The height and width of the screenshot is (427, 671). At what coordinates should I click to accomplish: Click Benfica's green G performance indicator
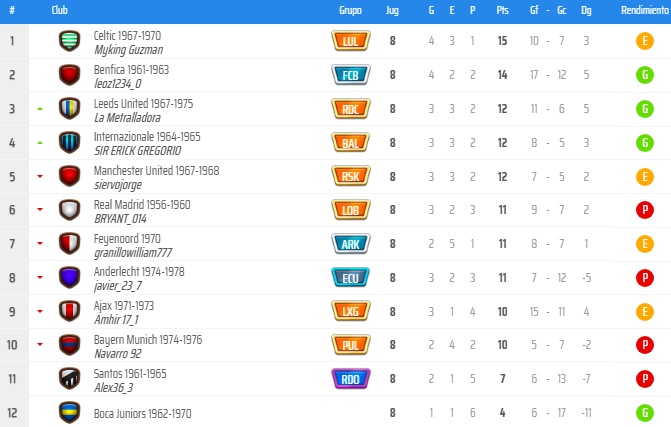click(x=644, y=75)
